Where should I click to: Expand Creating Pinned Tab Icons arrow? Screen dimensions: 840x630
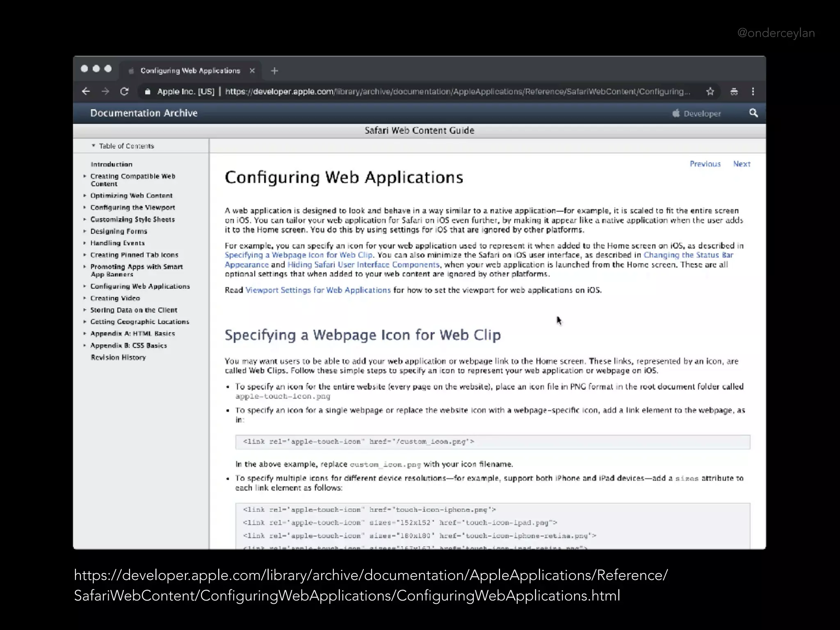pyautogui.click(x=85, y=255)
